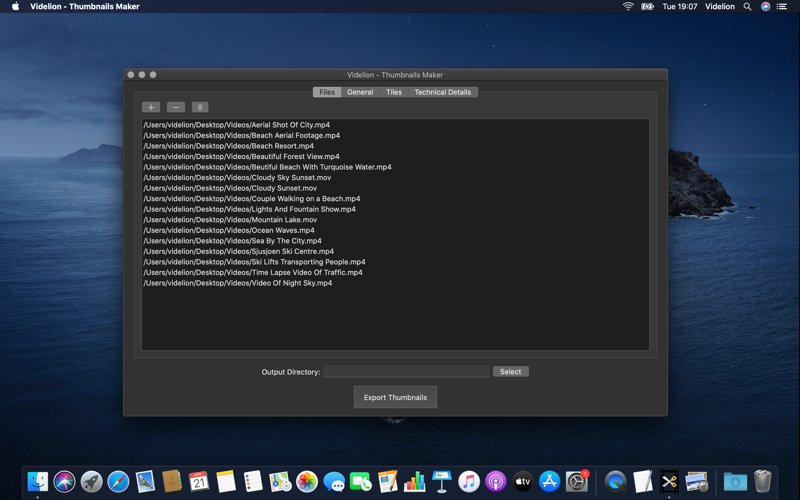Image resolution: width=800 pixels, height=500 pixels.
Task: Open Spotlight search in menu bar
Action: tap(747, 7)
